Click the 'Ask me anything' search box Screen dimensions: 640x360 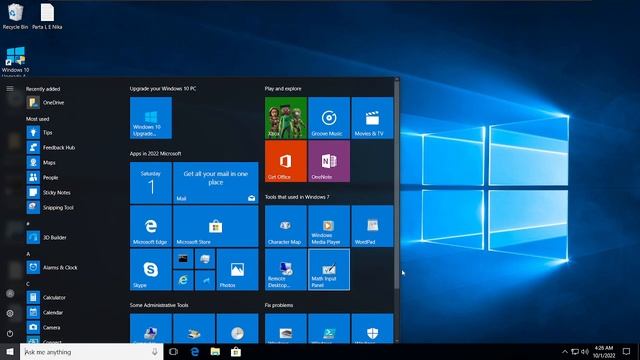[91, 352]
